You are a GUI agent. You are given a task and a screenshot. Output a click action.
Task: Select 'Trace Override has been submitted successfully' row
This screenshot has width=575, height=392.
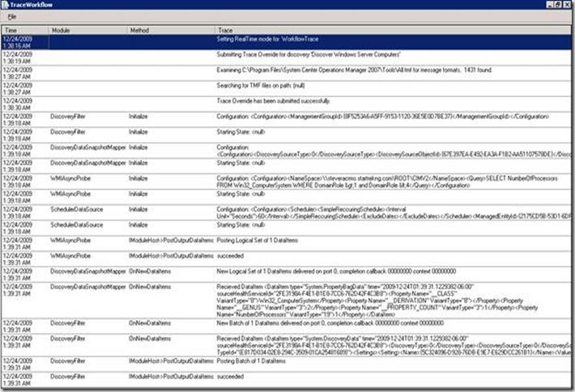click(286, 104)
